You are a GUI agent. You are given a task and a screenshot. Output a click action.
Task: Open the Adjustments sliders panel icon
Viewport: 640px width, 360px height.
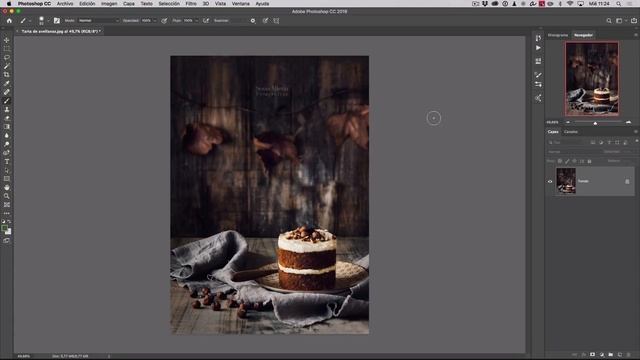point(538,84)
